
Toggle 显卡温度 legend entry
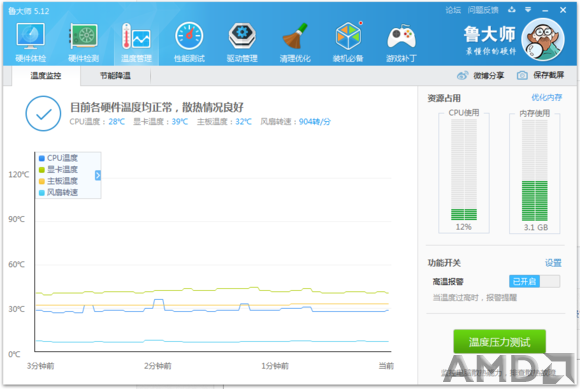click(x=58, y=169)
